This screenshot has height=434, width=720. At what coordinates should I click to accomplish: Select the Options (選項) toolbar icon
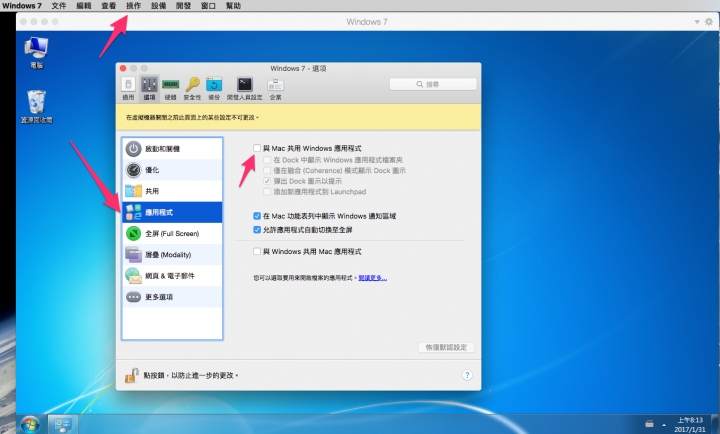pyautogui.click(x=149, y=88)
